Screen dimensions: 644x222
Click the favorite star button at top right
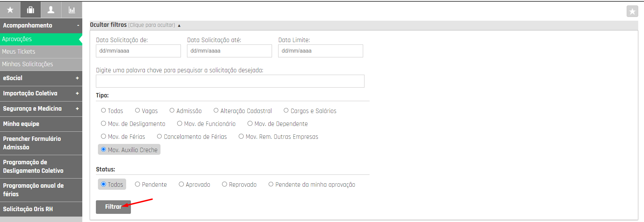point(632,12)
